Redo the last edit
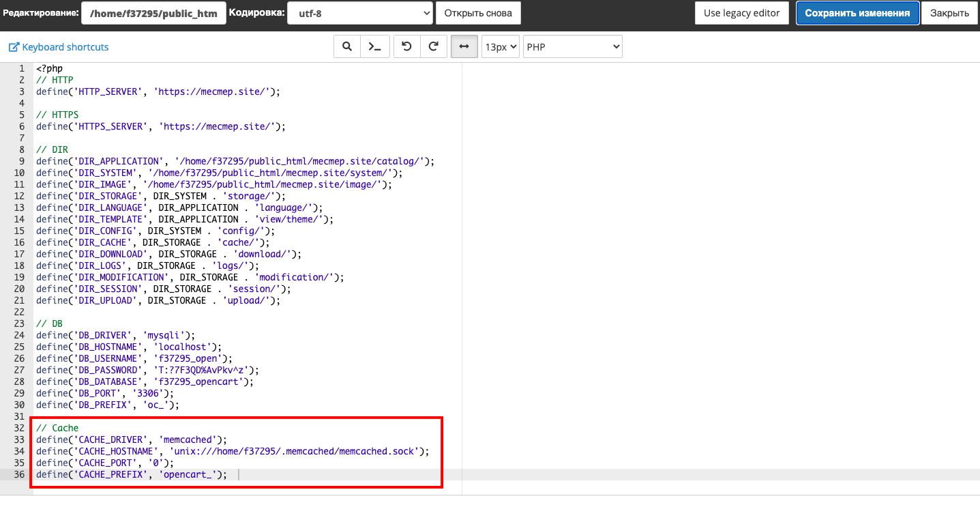 (x=434, y=47)
